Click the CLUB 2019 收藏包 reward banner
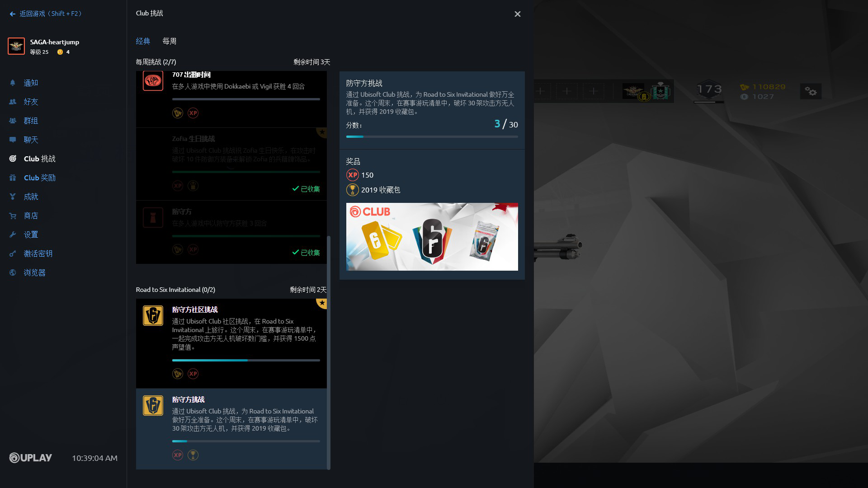Screen dimensions: 868x488 [x=432, y=237]
